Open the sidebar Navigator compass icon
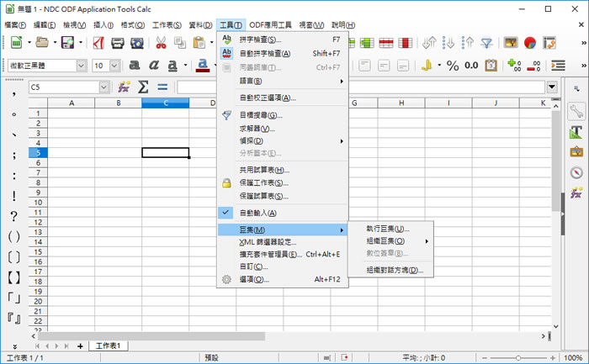The height and width of the screenshot is (364, 589). coord(576,172)
